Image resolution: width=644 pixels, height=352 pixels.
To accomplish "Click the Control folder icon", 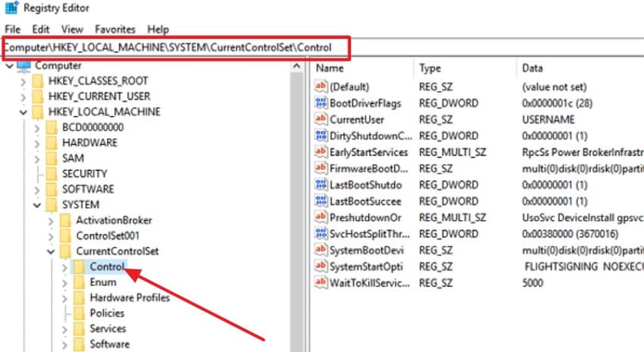I will click(80, 267).
